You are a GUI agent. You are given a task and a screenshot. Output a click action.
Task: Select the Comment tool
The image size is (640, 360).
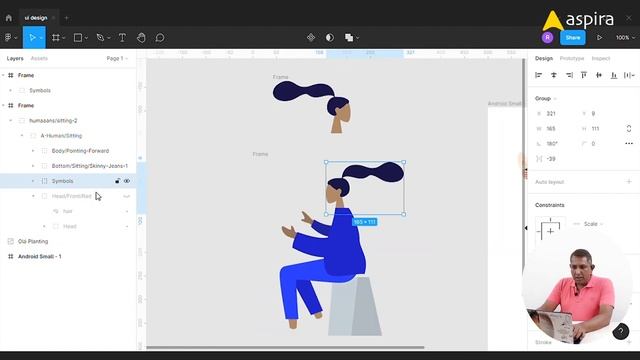point(160,38)
